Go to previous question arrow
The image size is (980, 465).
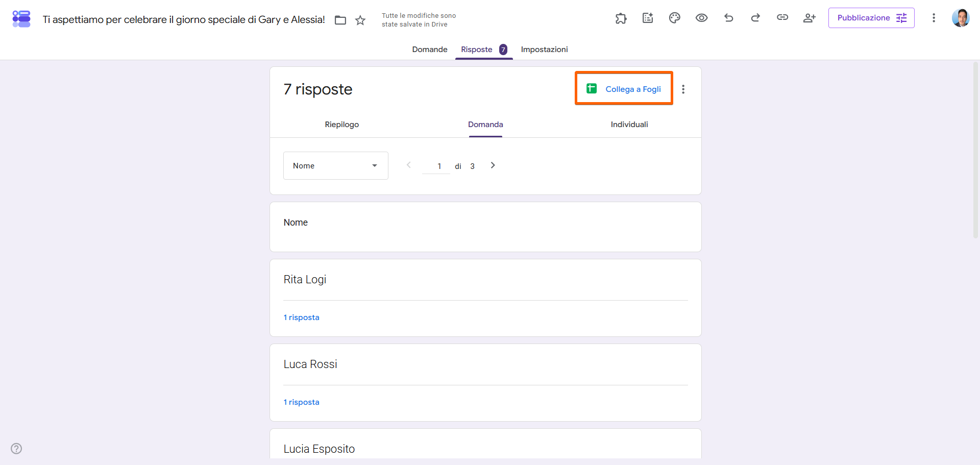[409, 165]
